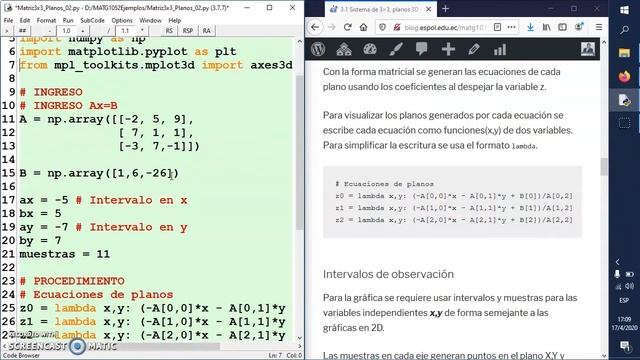
Task: Select the '3.1 Sistema de 3x3' browser tab
Action: point(380,9)
